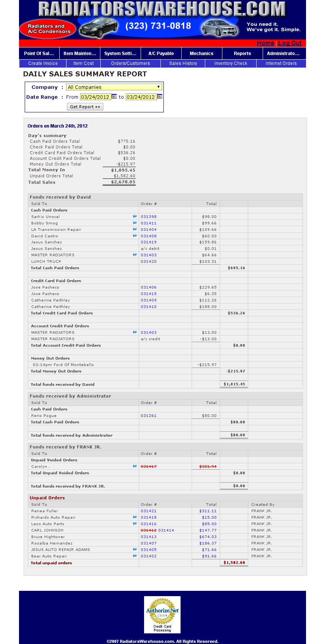325x644 pixels.
Task: Open CARL JOHNSON order 031414
Action: point(166,530)
